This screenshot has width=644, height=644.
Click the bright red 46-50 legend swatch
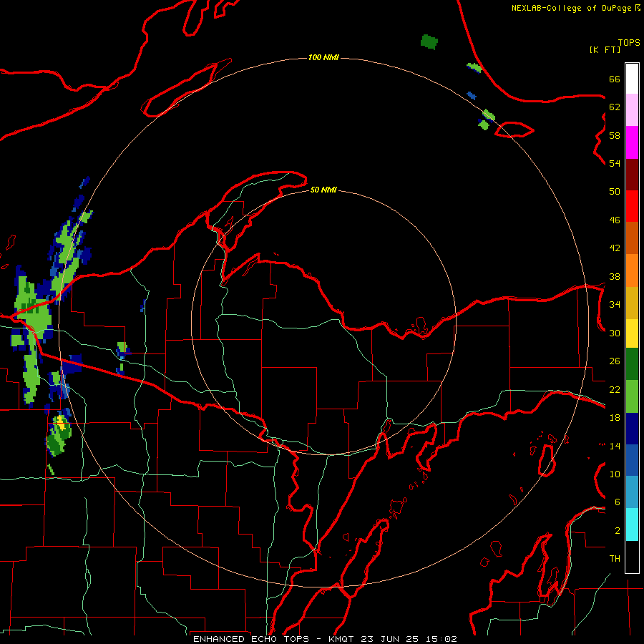point(632,206)
